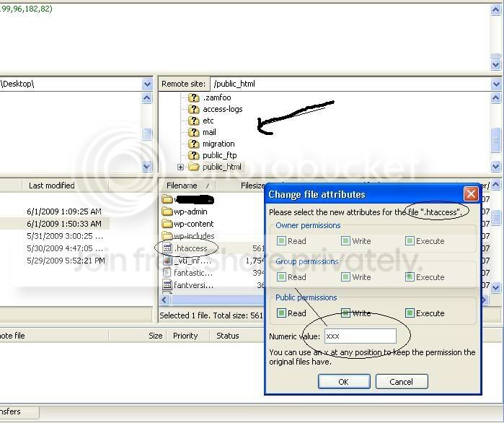The height and width of the screenshot is (423, 504).
Task: Click the OK button in attributes dialog
Action: (344, 382)
